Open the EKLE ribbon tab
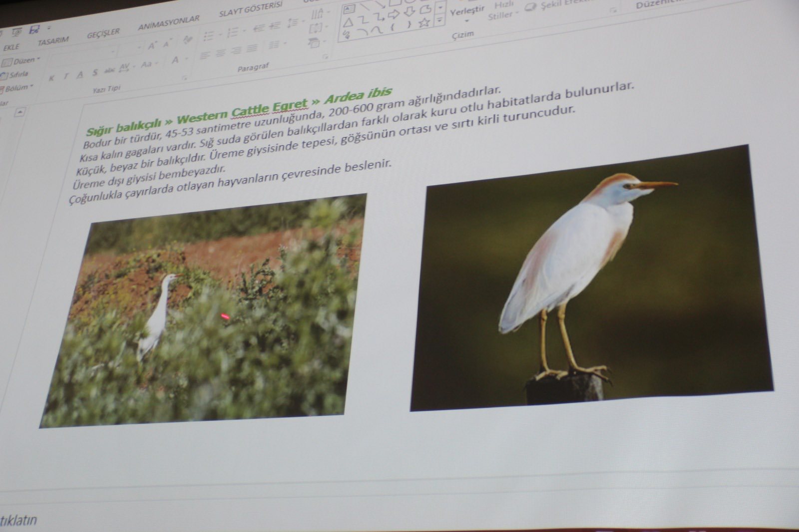Viewport: 799px width, 532px height. tap(12, 47)
